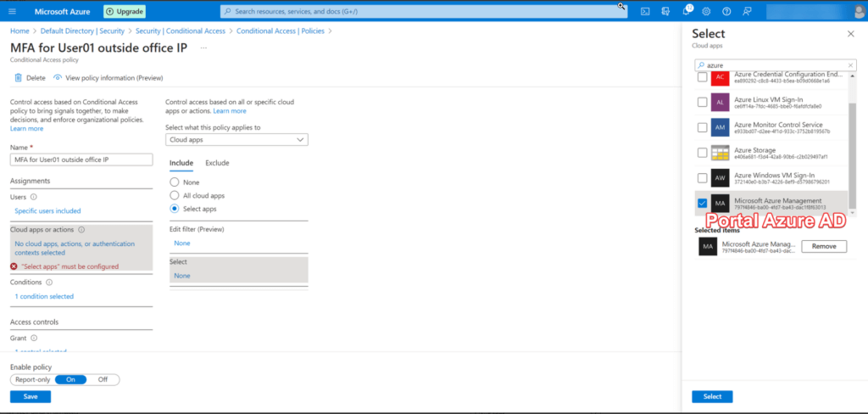Click the MA icon under Selected items

pos(708,246)
